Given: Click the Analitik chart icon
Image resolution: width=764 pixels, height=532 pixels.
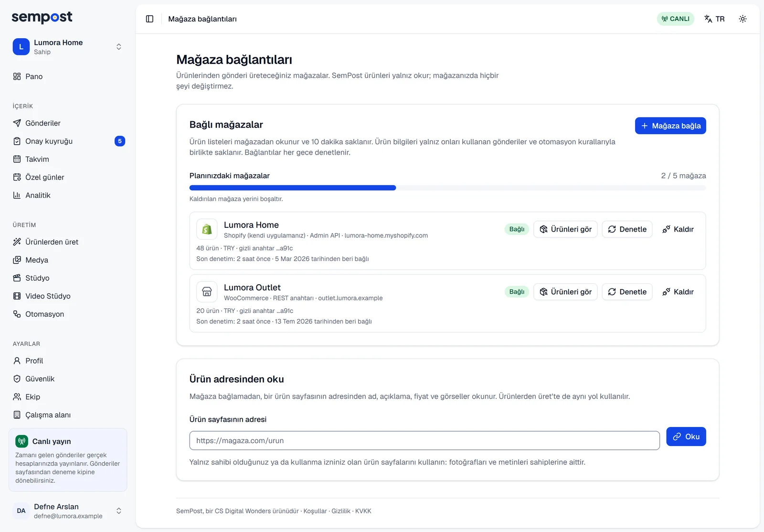Looking at the screenshot, I should tap(17, 195).
